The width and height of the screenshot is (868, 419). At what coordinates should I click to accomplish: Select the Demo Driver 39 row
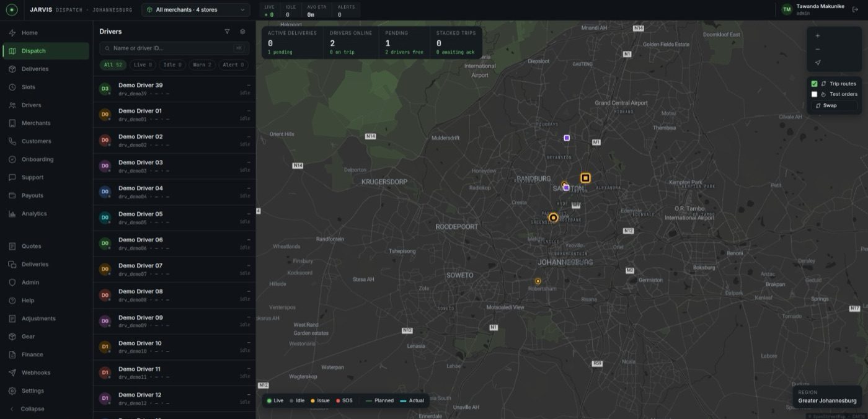[174, 89]
